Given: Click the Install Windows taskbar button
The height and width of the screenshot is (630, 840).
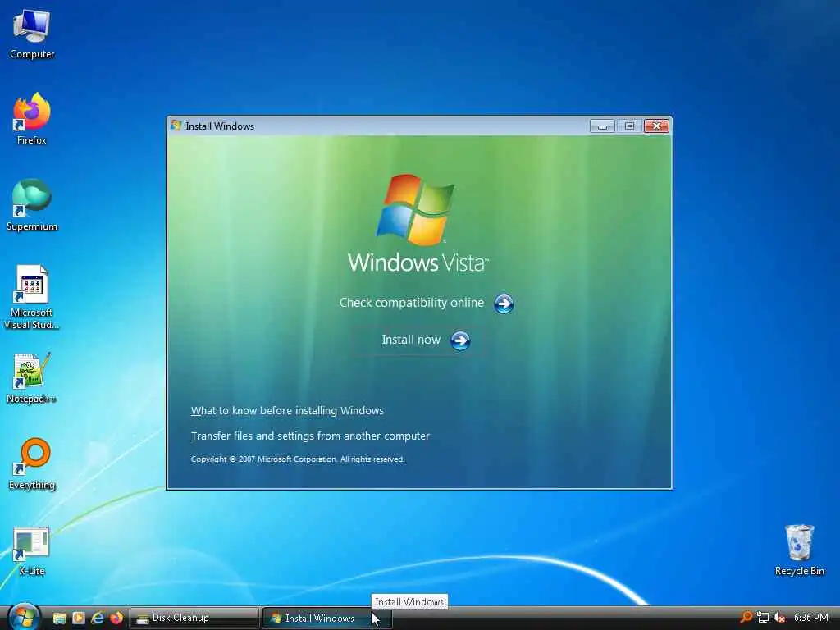Looking at the screenshot, I should click(327, 619).
